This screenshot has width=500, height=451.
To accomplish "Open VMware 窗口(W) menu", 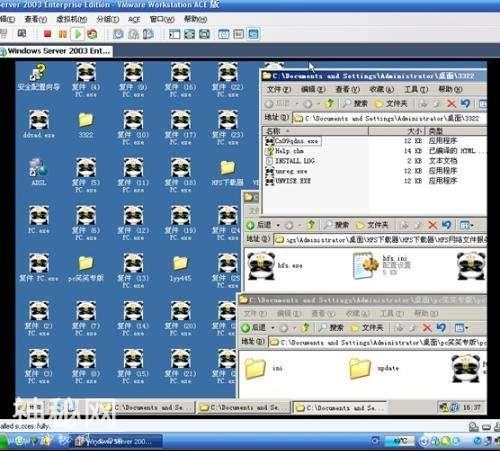I will 162,19.
